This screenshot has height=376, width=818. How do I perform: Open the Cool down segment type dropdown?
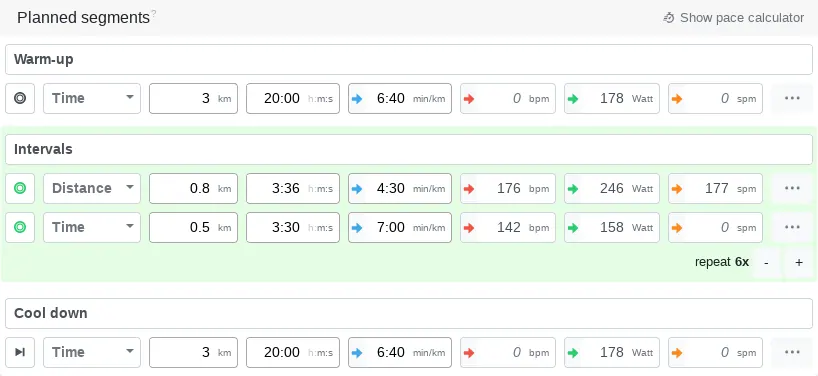click(x=92, y=353)
